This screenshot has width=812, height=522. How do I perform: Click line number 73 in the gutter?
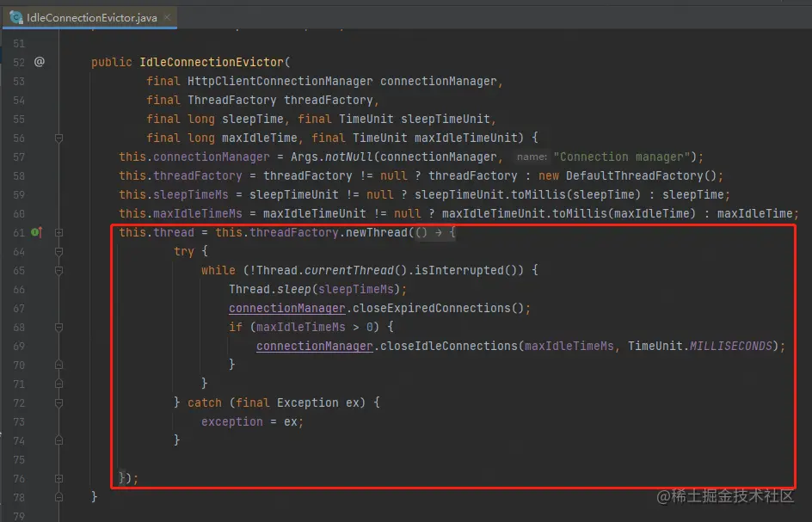(x=19, y=422)
